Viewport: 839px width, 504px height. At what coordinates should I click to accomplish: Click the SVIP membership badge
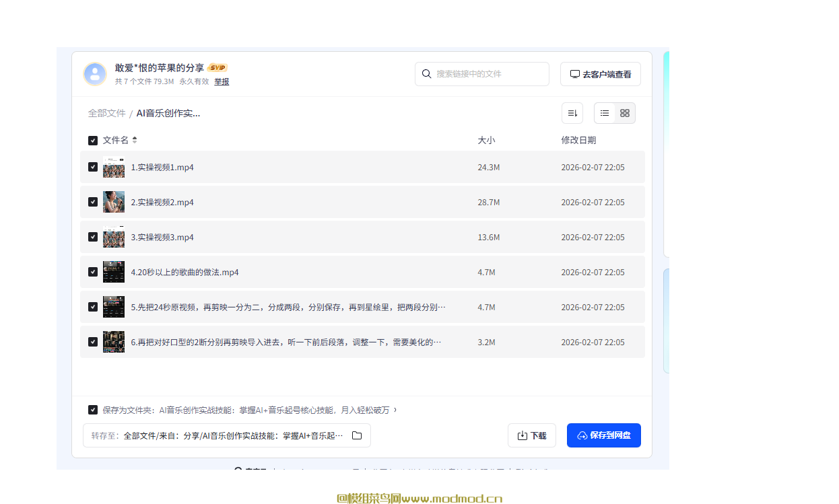pyautogui.click(x=217, y=68)
